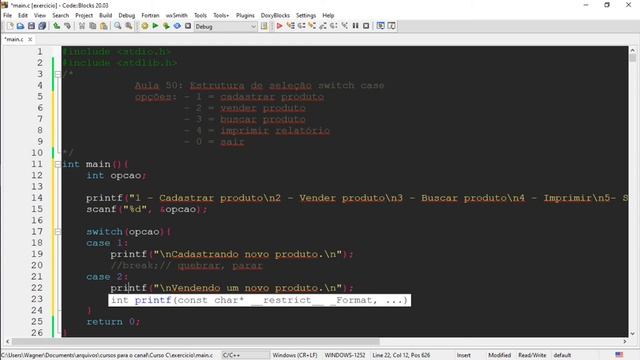
Task: Abort the build with the stop icon
Action: pyautogui.click(x=188, y=26)
